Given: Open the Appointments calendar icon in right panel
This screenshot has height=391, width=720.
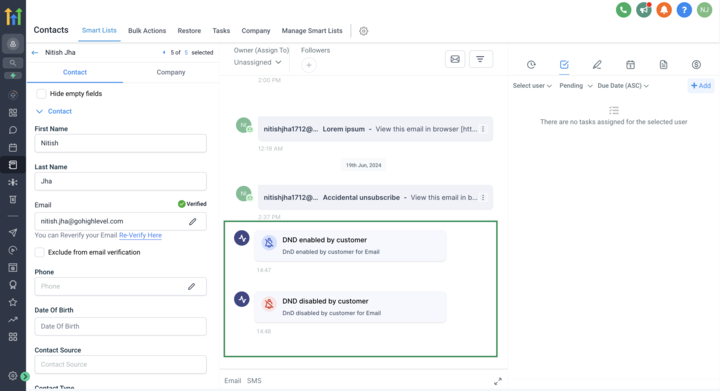Looking at the screenshot, I should pos(630,65).
